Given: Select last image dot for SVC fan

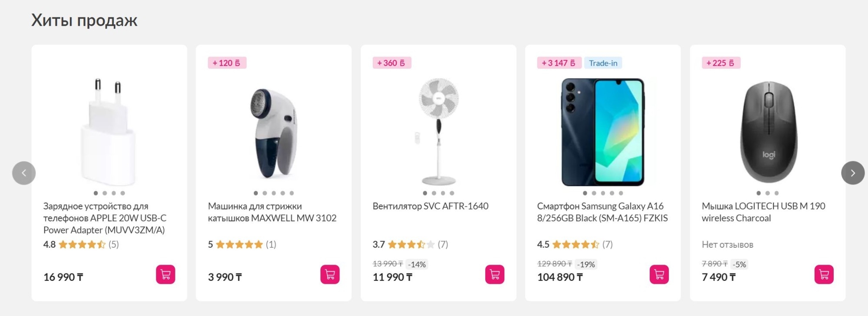Looking at the screenshot, I should click(452, 193).
